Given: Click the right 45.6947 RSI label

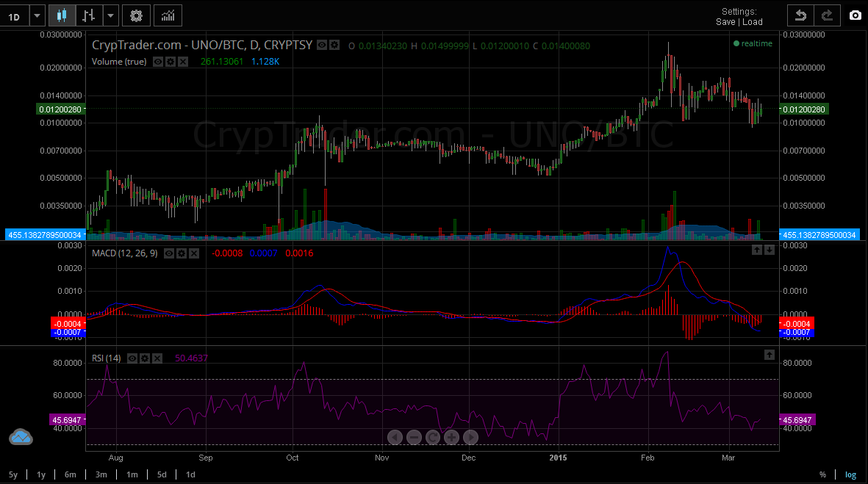Looking at the screenshot, I should (x=797, y=420).
